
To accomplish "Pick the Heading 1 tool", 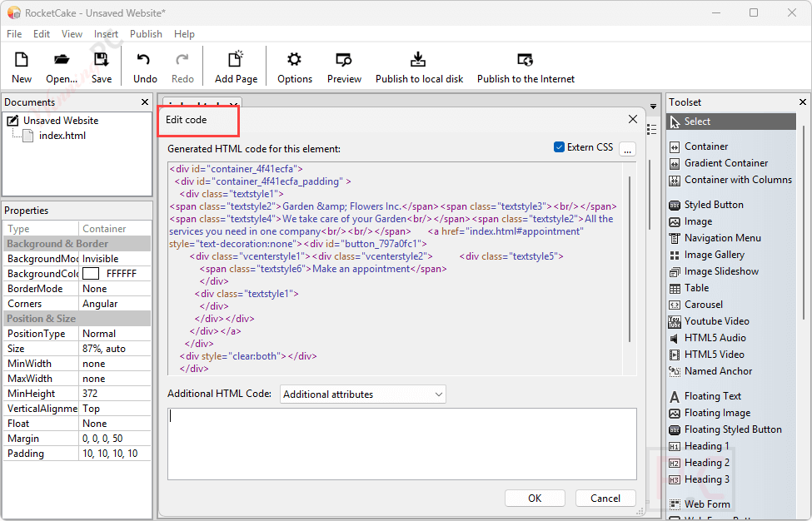I will 699,446.
